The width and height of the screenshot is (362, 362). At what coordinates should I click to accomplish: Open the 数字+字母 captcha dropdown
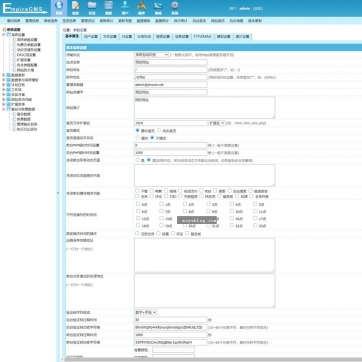(x=146, y=312)
